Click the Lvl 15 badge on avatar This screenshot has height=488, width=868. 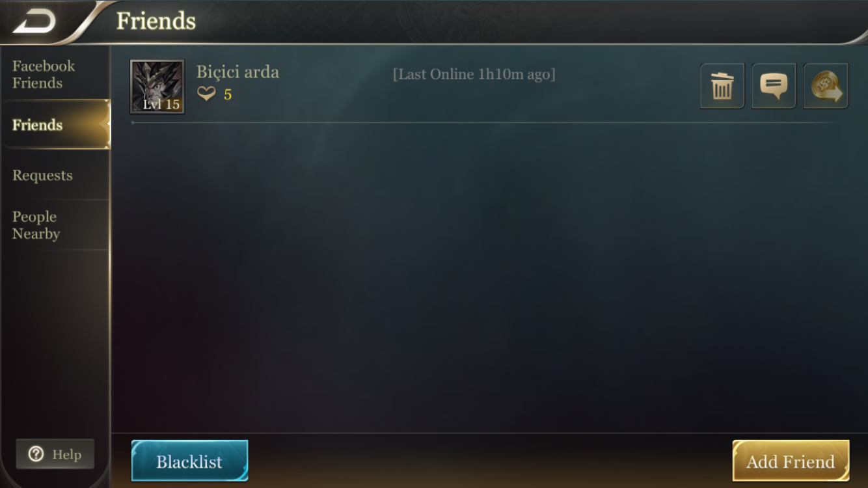point(161,105)
